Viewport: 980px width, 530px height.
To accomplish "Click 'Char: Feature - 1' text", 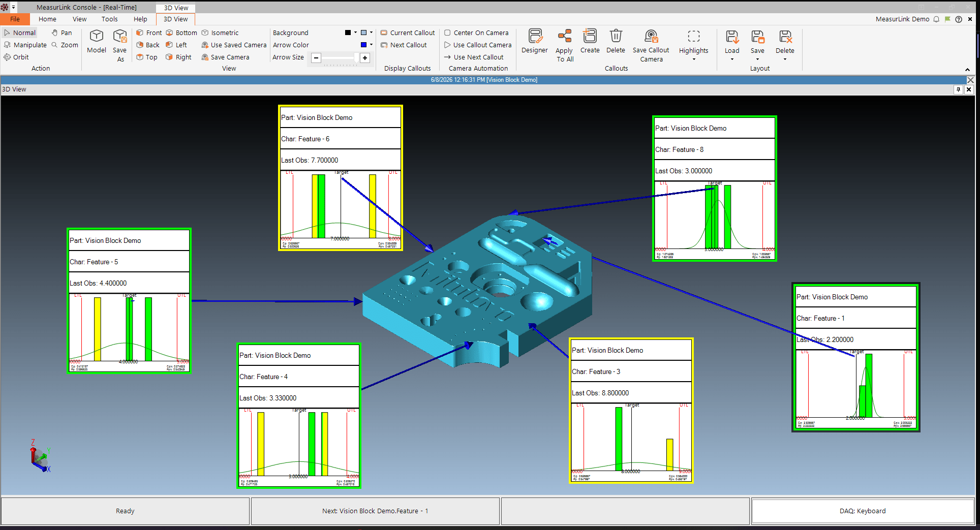I will 820,318.
